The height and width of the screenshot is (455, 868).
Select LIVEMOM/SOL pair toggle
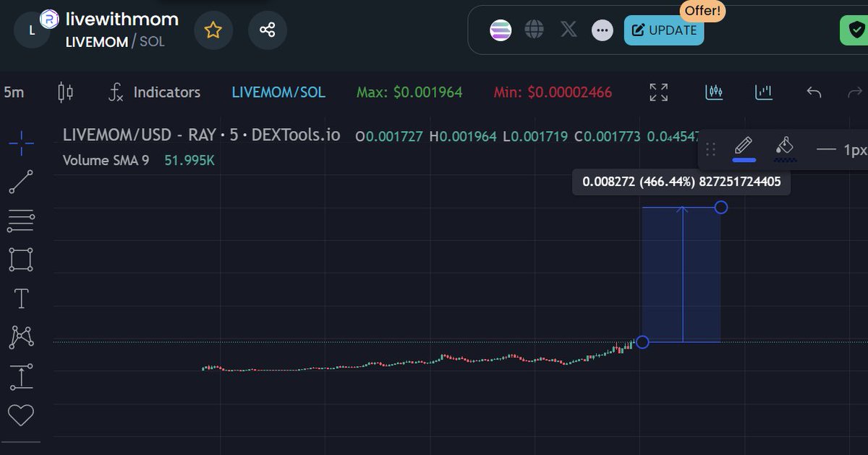click(x=278, y=93)
